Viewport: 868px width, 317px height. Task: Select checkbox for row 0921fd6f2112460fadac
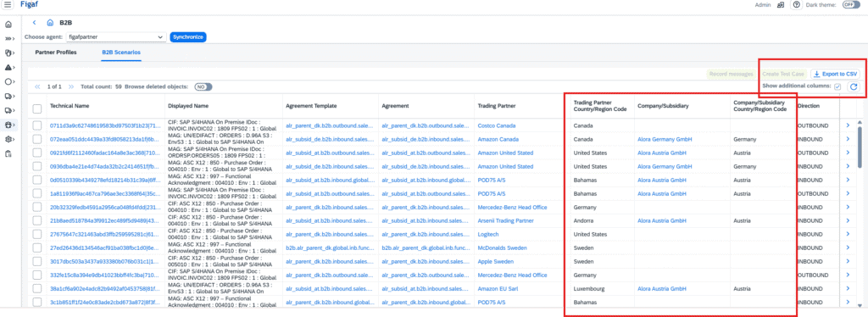(x=37, y=153)
